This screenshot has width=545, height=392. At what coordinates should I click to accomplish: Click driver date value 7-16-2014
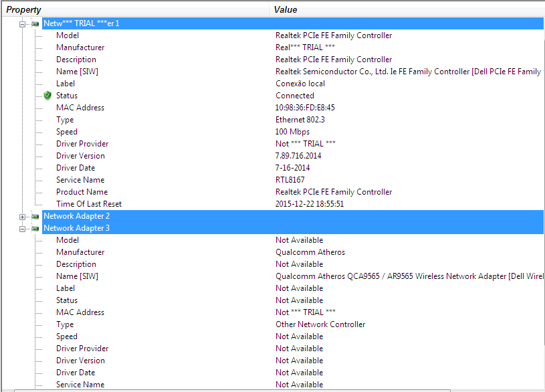(292, 168)
